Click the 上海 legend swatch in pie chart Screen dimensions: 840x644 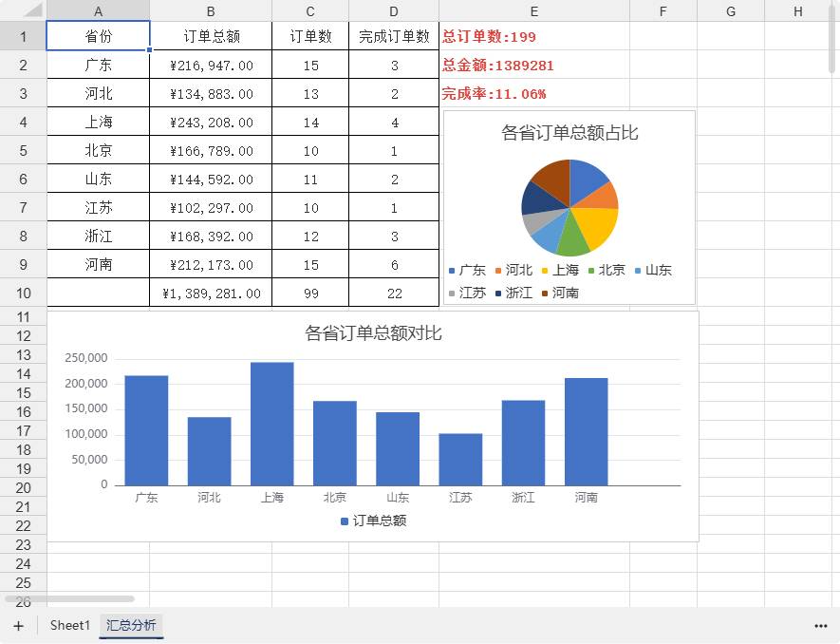click(x=545, y=271)
